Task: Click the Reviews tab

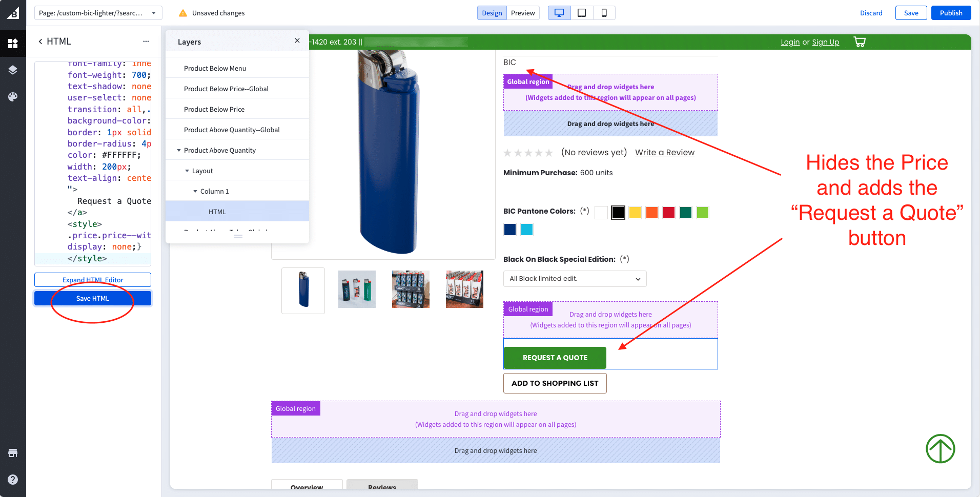Action: click(382, 485)
